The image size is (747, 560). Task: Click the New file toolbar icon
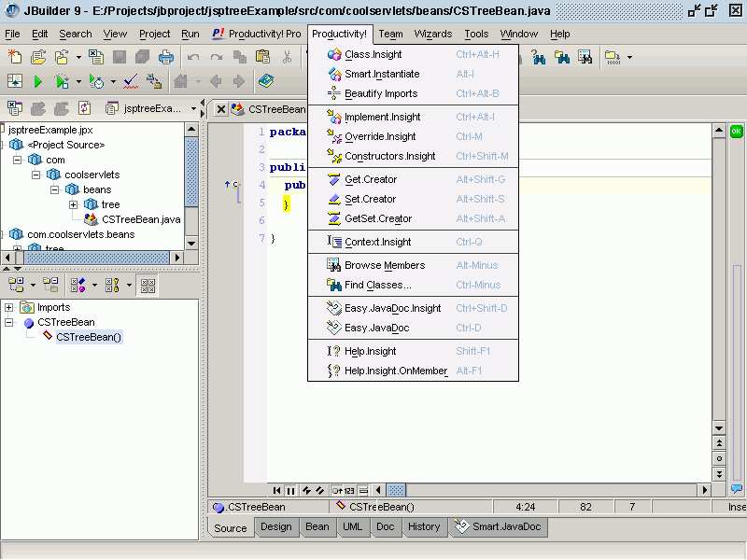15,57
